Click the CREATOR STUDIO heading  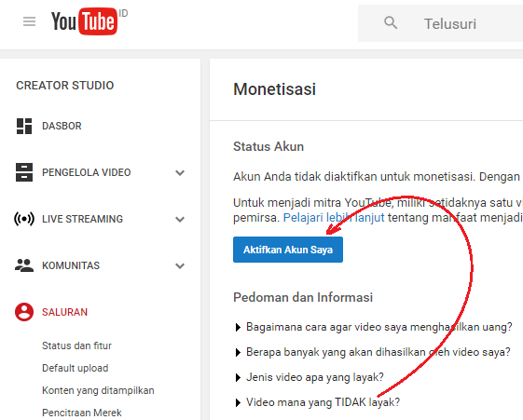[x=65, y=86]
